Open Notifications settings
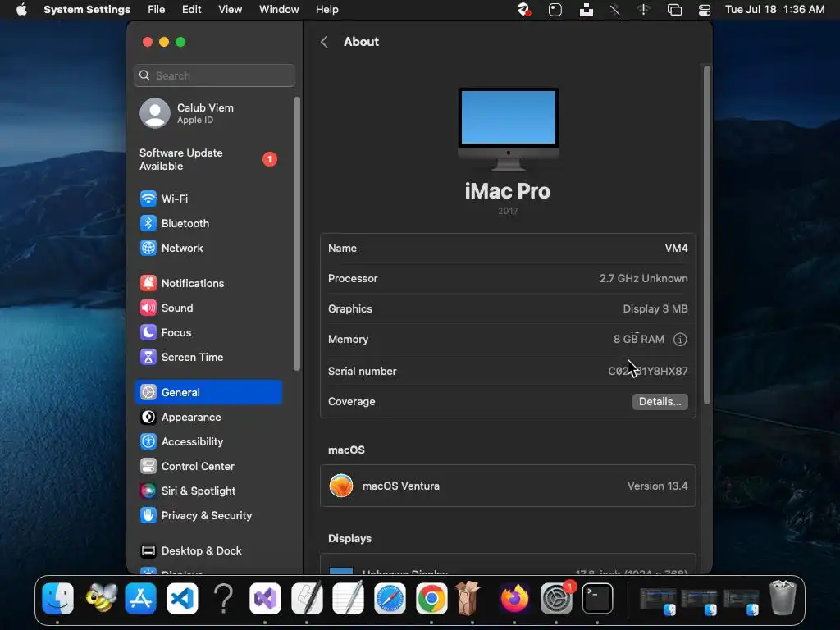This screenshot has width=840, height=630. [x=208, y=283]
